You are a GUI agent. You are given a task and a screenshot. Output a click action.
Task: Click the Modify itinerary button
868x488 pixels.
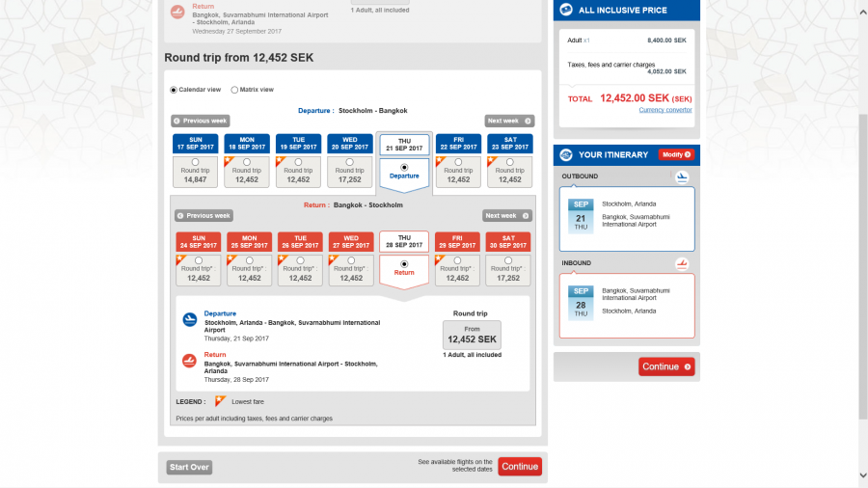(x=676, y=154)
